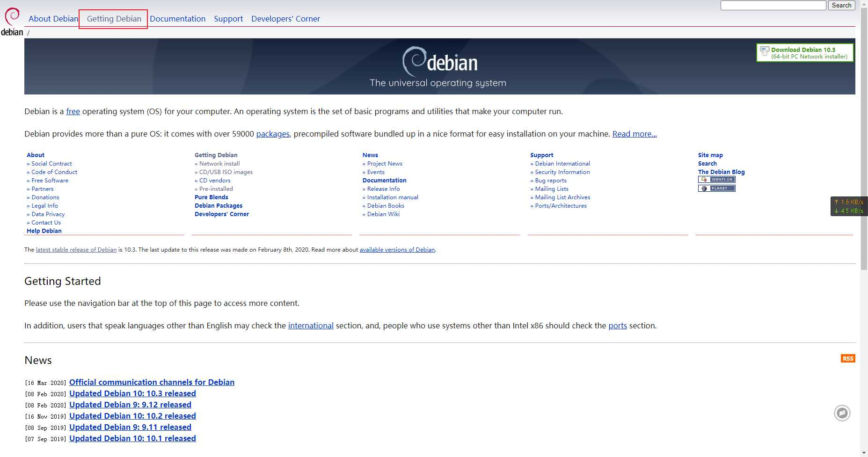This screenshot has height=457, width=868.
Task: Open the Code of Conduct link
Action: [54, 172]
